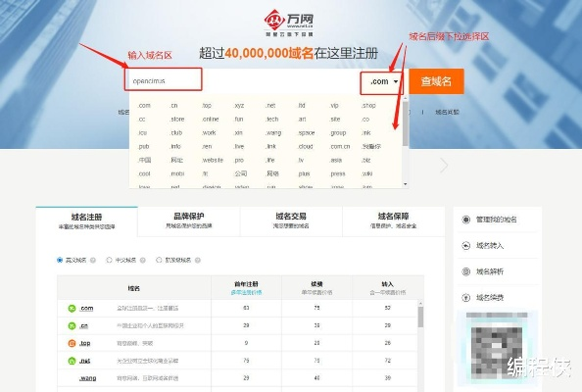Click the 万网 logo at top
The width and height of the screenshot is (582, 392).
[x=289, y=23]
